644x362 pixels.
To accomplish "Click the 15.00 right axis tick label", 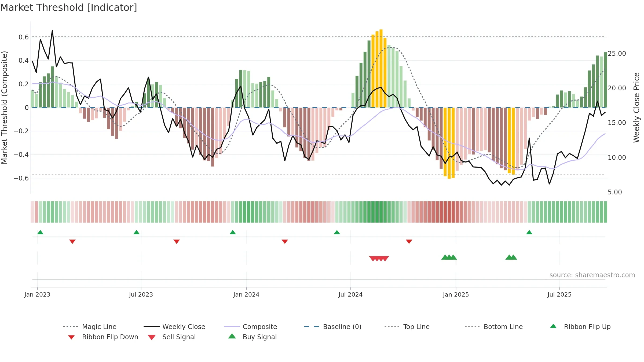I will 617,123.
